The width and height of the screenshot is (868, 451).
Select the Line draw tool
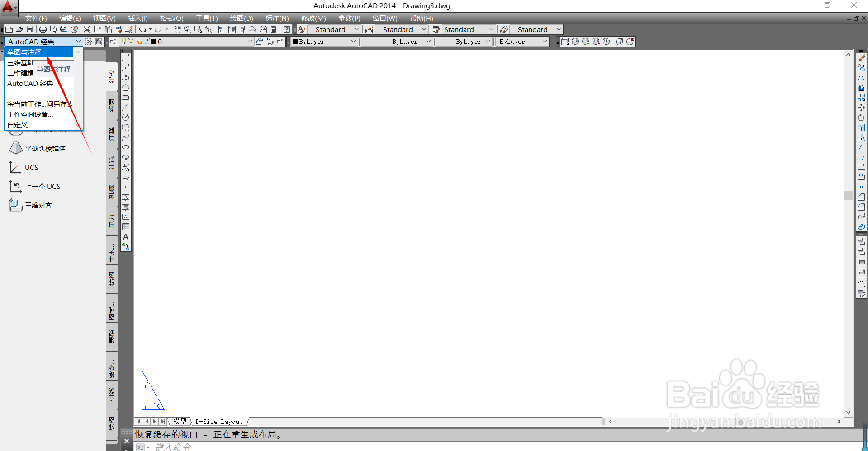coord(126,58)
